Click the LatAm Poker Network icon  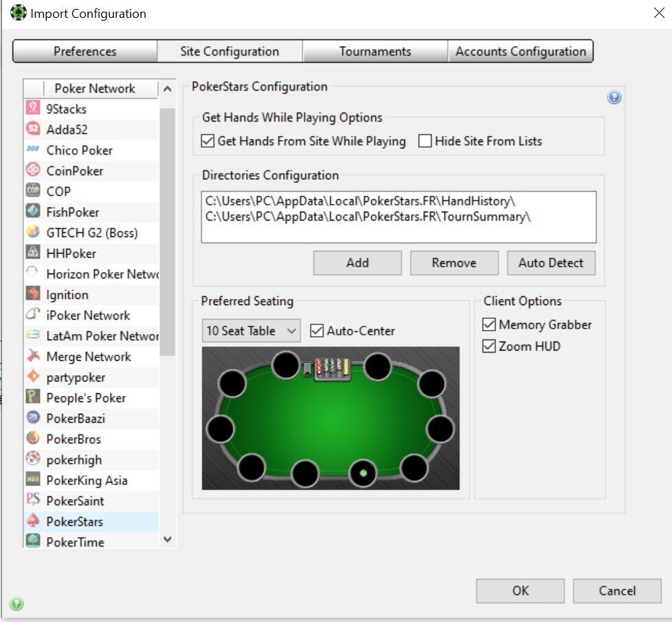33,335
